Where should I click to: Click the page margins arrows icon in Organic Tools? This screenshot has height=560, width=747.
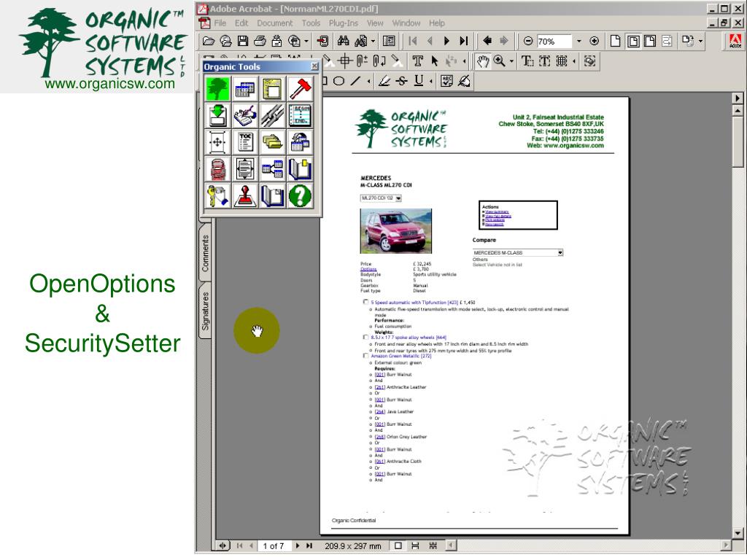(x=245, y=168)
